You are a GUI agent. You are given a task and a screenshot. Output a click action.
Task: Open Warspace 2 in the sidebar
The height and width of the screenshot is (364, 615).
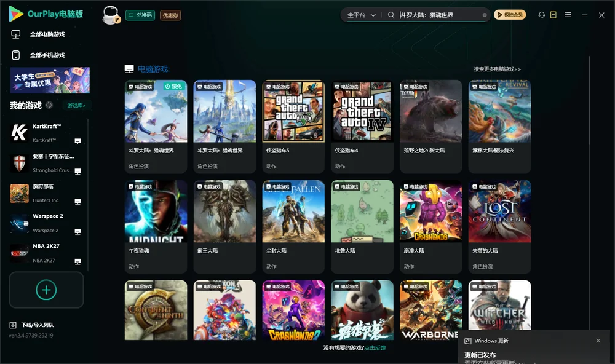point(46,223)
